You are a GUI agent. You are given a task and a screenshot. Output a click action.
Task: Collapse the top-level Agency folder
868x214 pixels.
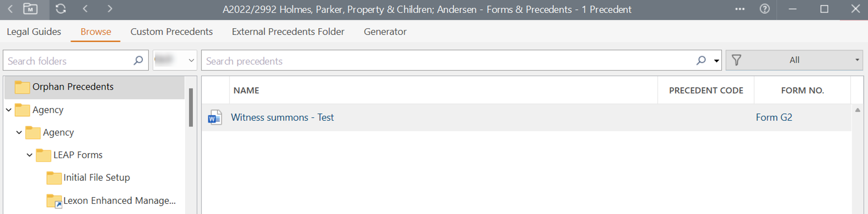9,110
